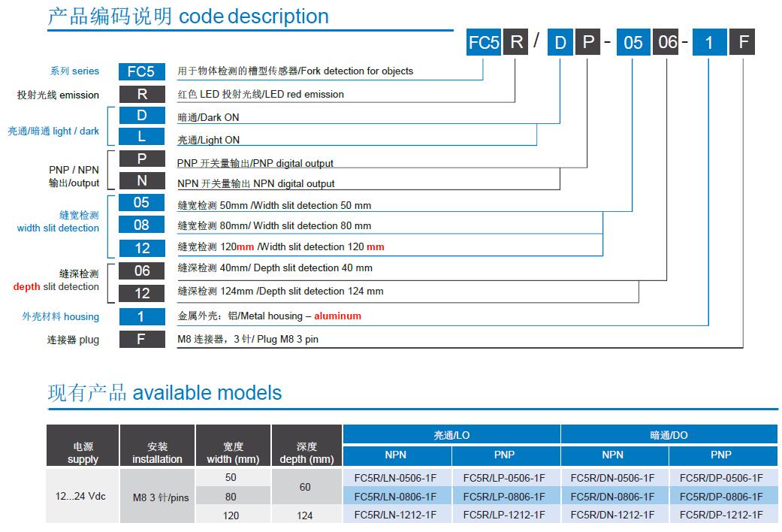Click the N code box for NPN output
The width and height of the screenshot is (782, 532).
(141, 181)
